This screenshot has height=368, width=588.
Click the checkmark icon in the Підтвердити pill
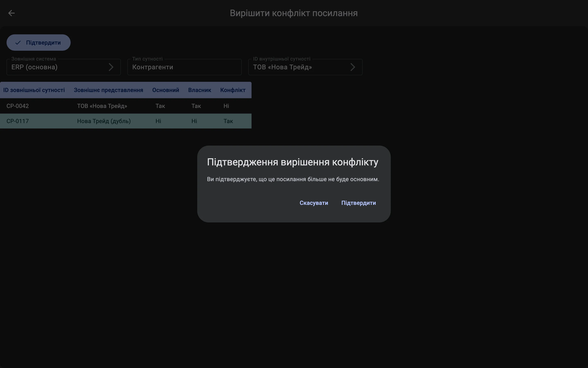18,43
